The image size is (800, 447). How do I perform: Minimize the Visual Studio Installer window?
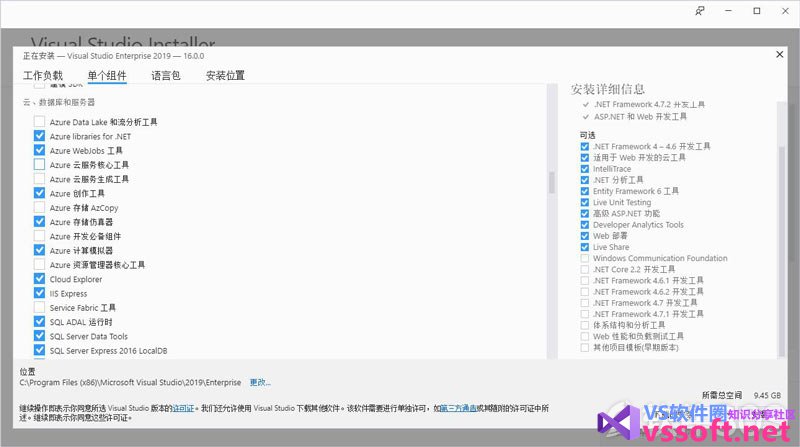pyautogui.click(x=729, y=11)
